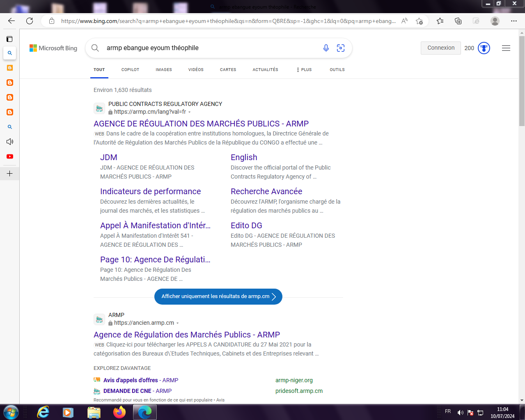Select the active Bing search vertical tab
The height and width of the screenshot is (420, 525).
coord(10,53)
